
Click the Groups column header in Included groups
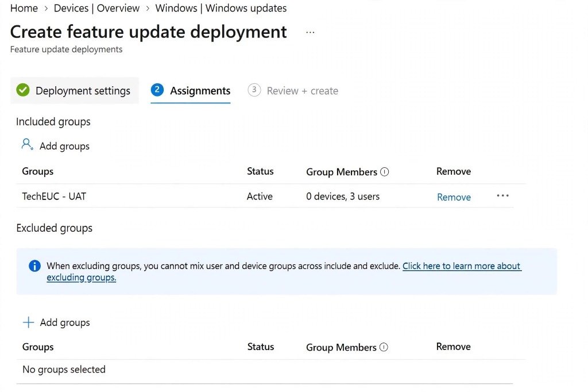tap(38, 171)
